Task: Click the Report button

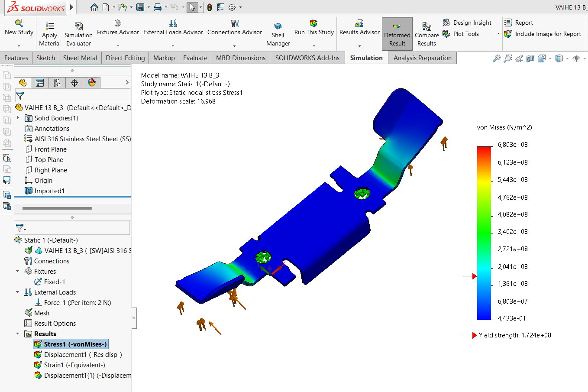Action: click(x=523, y=23)
